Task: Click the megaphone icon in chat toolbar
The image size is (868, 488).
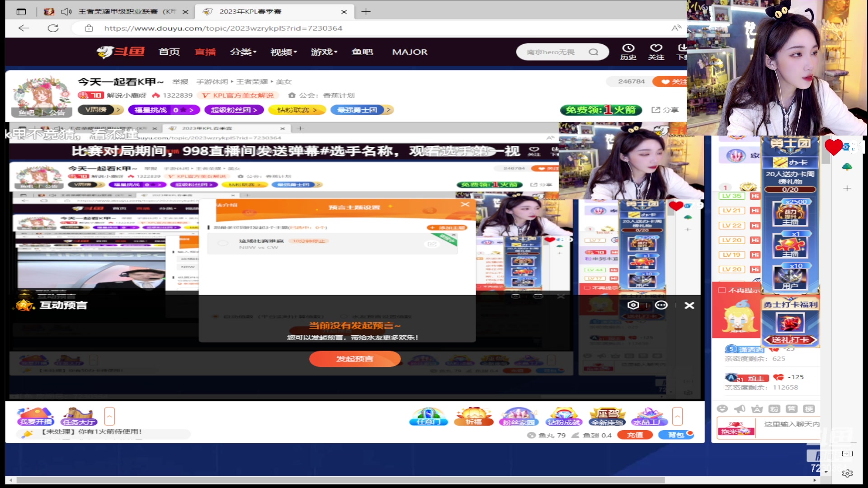Action: [x=740, y=409]
